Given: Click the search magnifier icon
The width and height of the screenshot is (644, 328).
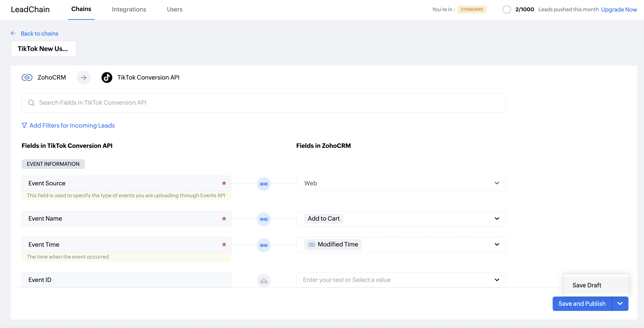Looking at the screenshot, I should click(x=32, y=103).
